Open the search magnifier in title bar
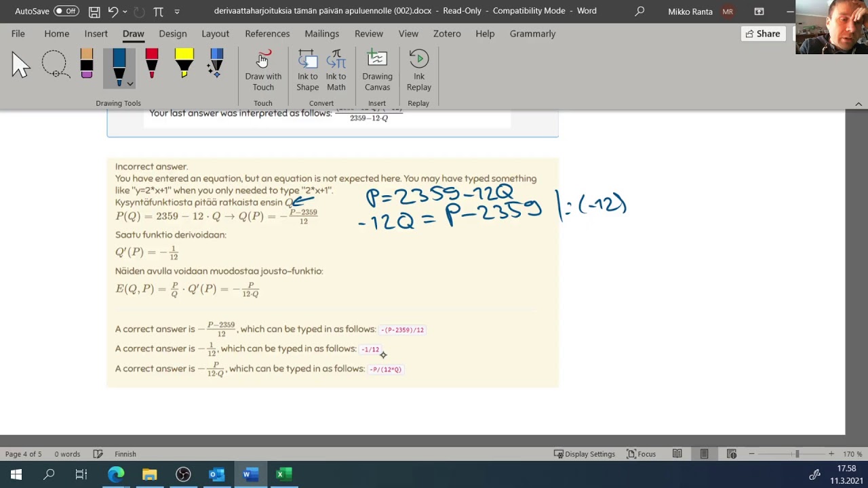The image size is (868, 488). point(639,12)
